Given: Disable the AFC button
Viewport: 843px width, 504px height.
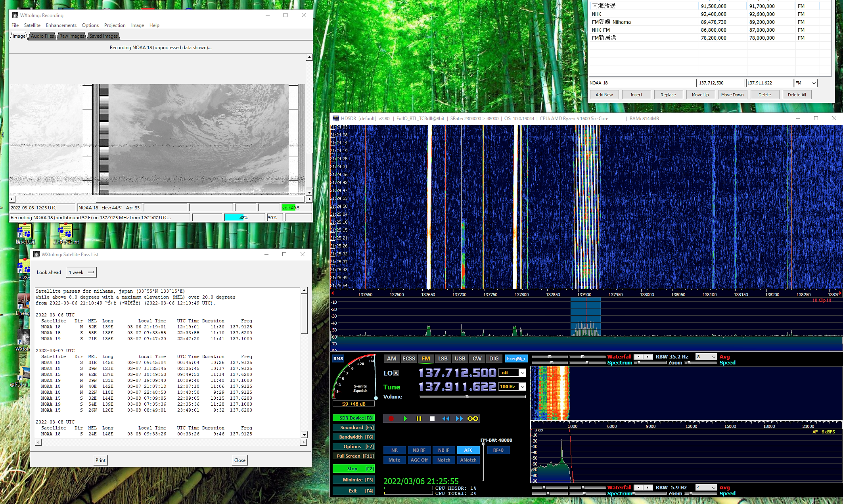Looking at the screenshot, I should [x=468, y=450].
